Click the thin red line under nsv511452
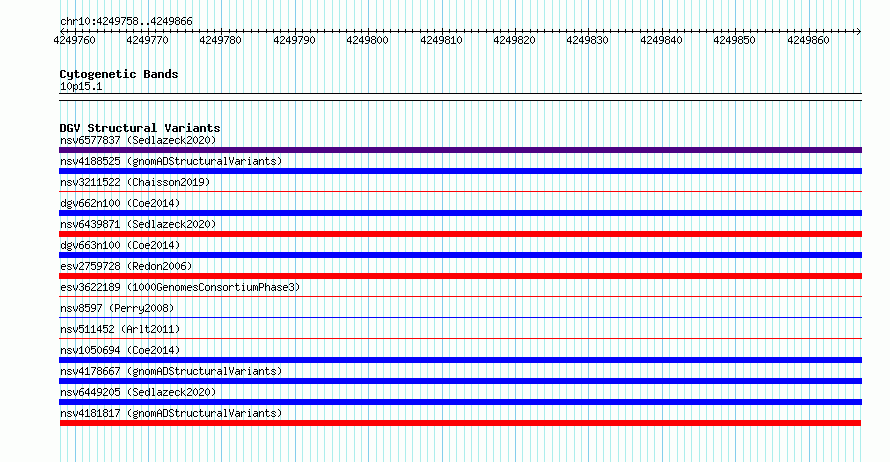Image resolution: width=890 pixels, height=462 pixels. pos(460,339)
